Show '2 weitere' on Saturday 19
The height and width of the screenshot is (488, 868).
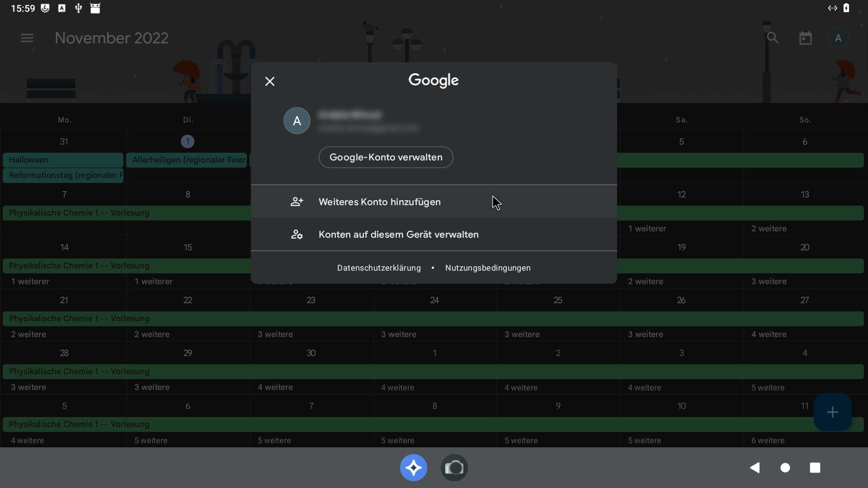[646, 282]
